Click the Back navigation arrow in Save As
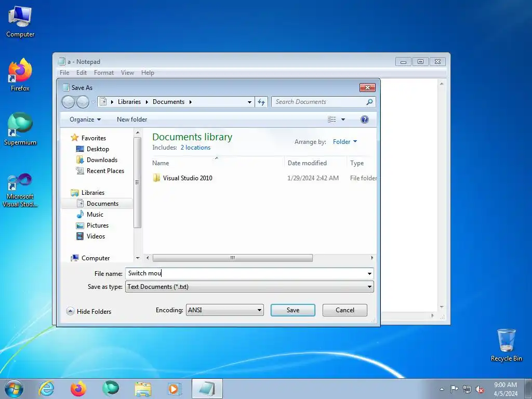Viewport: 532px width, 399px height. point(68,102)
